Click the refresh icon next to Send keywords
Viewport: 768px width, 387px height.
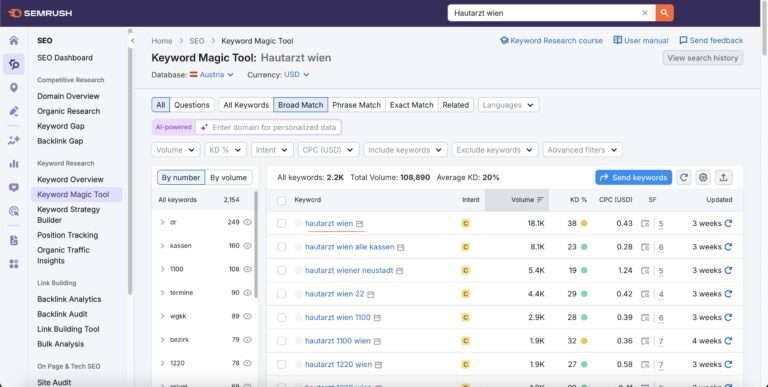(684, 177)
